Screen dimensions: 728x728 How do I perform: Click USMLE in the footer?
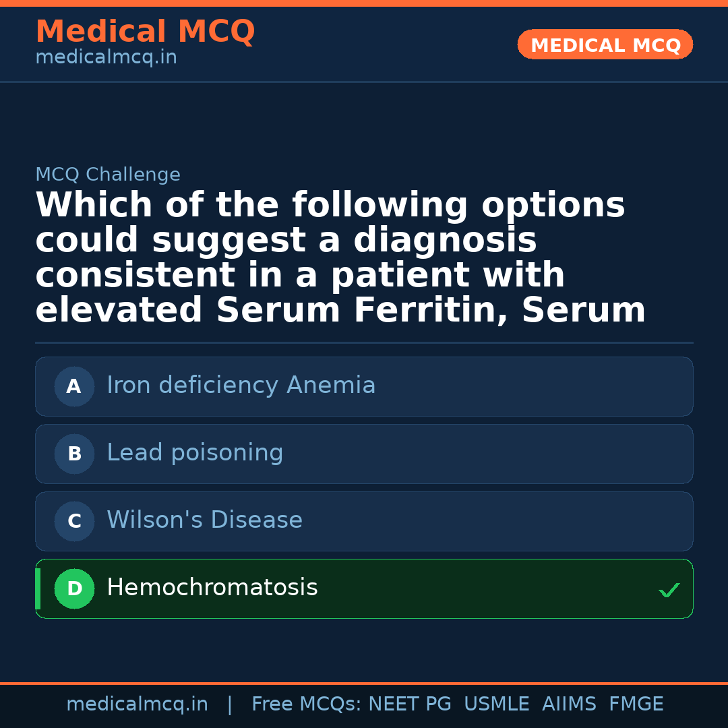click(496, 704)
